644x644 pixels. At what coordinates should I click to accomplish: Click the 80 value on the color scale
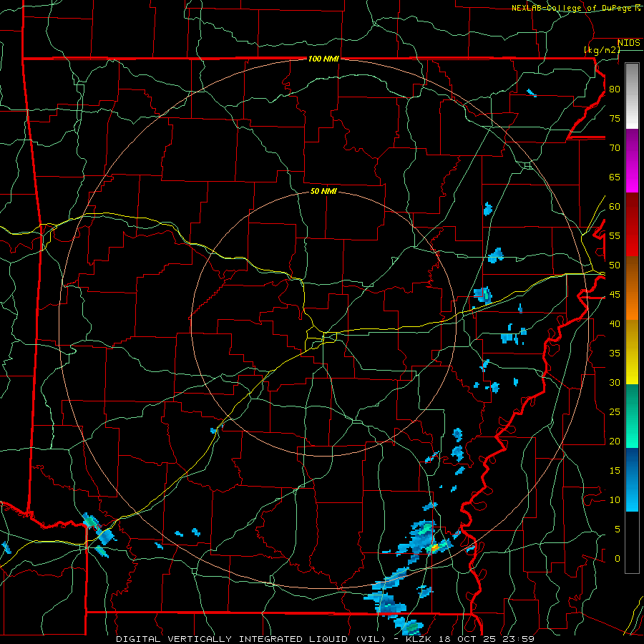pos(615,89)
